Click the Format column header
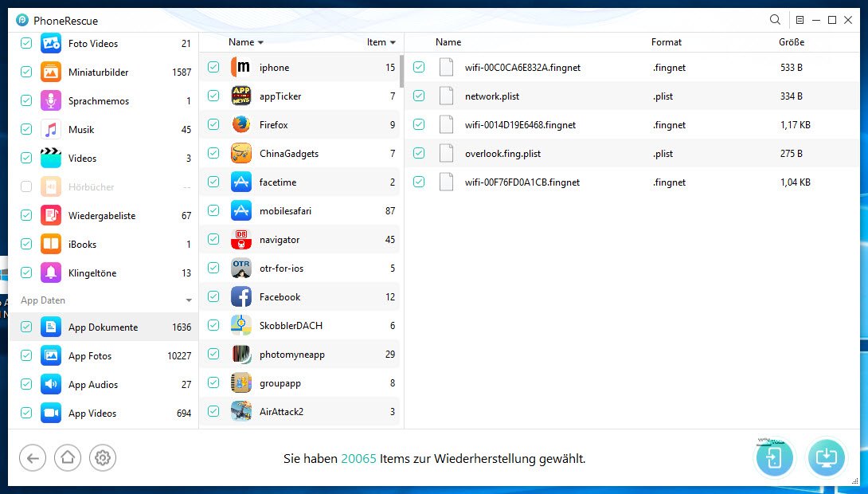Viewport: 868px width, 494px height. (x=667, y=42)
